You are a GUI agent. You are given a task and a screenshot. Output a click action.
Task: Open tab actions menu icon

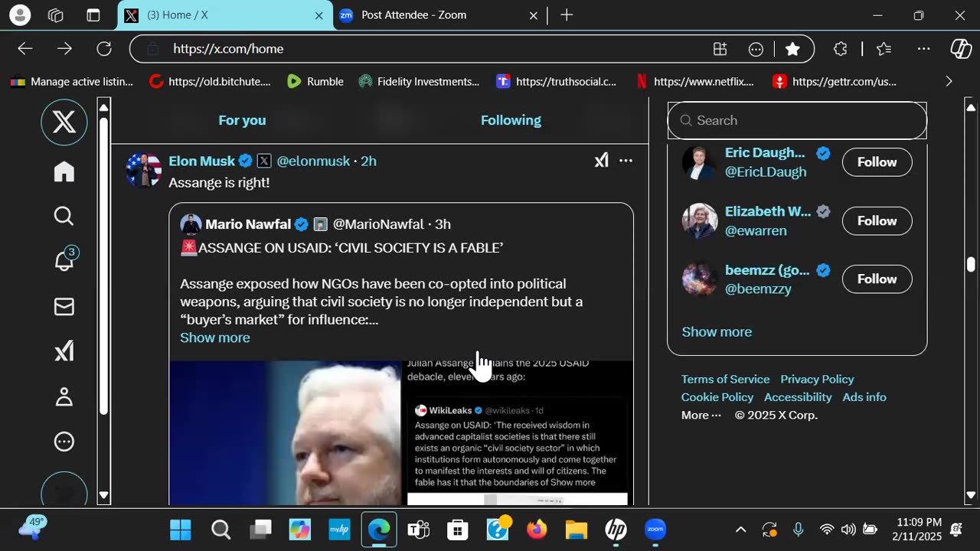coord(93,15)
